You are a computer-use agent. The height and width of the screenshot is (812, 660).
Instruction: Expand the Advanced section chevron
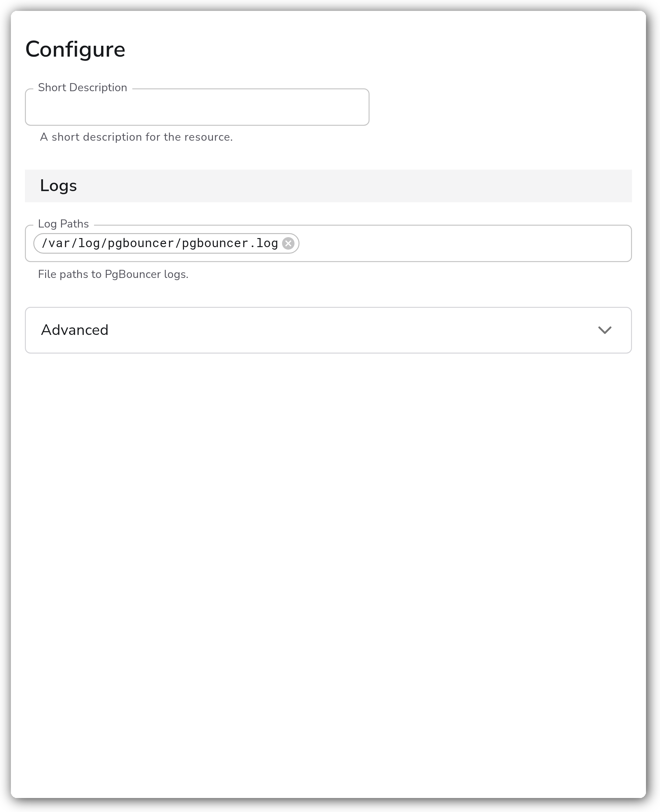[605, 330]
